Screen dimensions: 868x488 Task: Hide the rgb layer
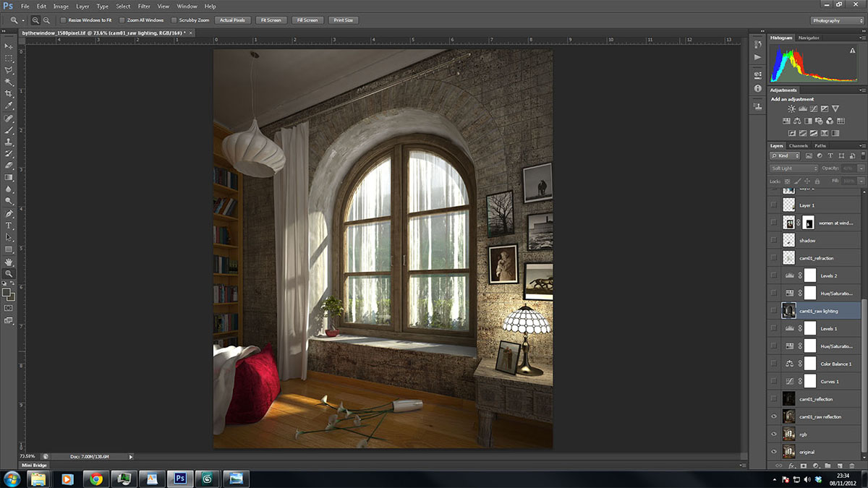[774, 435]
